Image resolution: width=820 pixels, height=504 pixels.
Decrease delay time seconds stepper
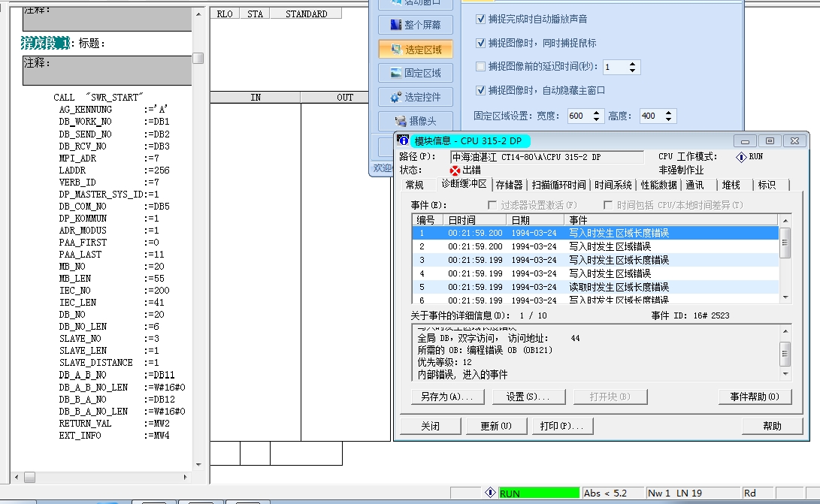click(x=633, y=70)
